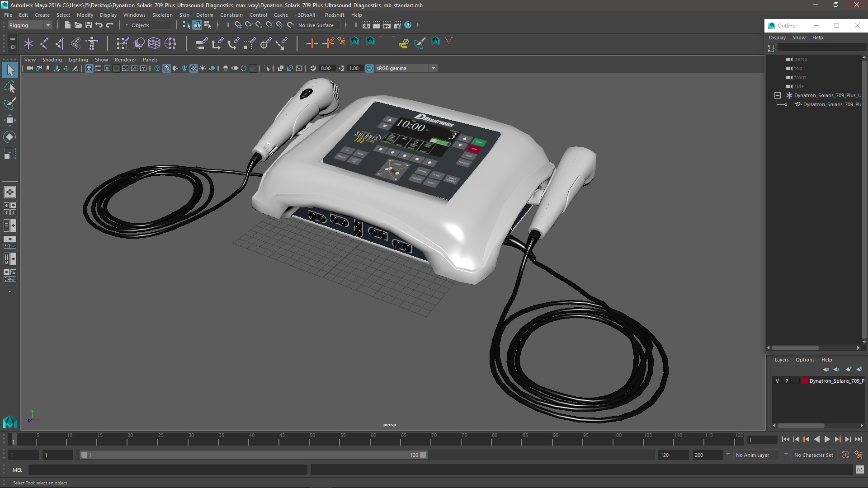Open the Constrain menu
This screenshot has width=868, height=488.
[x=231, y=15]
